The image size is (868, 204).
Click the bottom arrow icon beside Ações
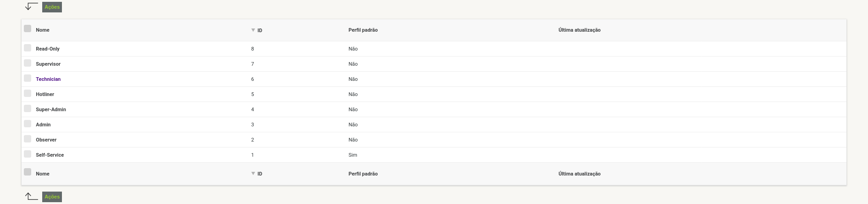pyautogui.click(x=31, y=196)
